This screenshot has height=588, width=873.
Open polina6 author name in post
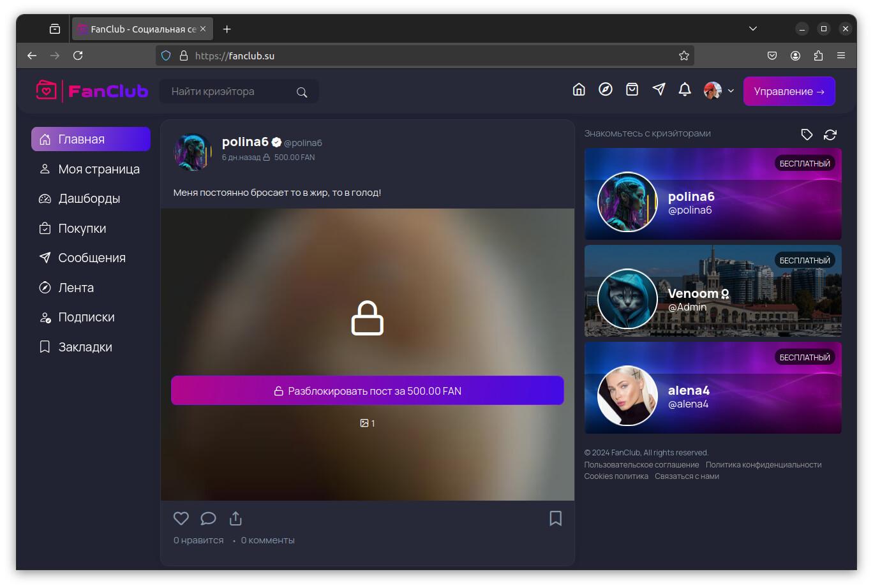coord(245,142)
